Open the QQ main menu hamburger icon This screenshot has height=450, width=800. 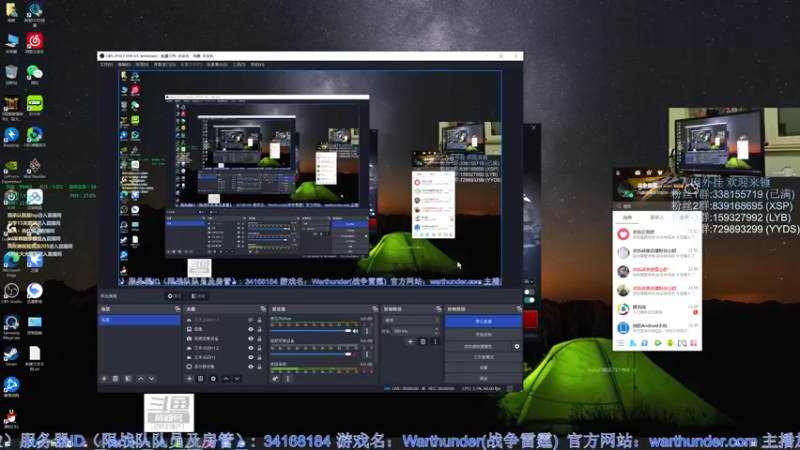click(621, 343)
